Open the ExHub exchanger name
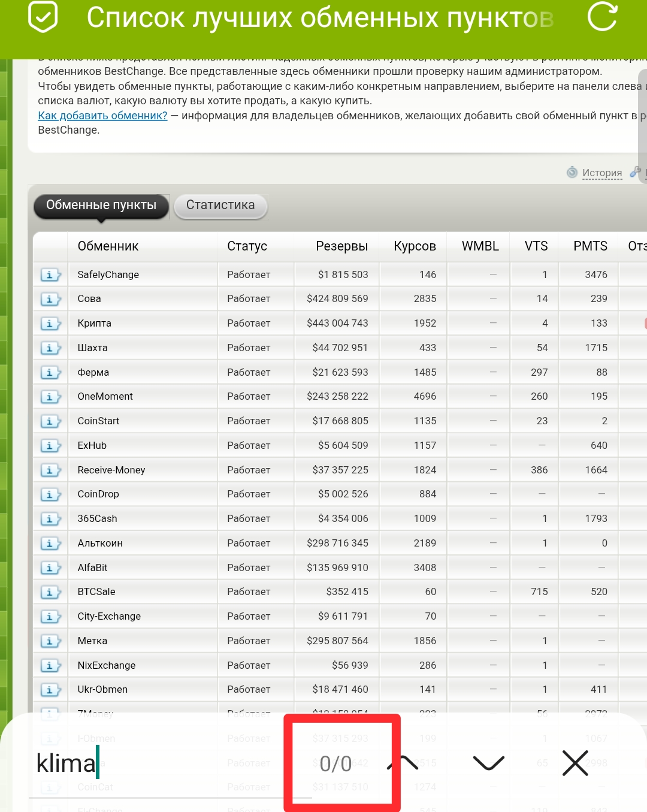 pos(92,446)
